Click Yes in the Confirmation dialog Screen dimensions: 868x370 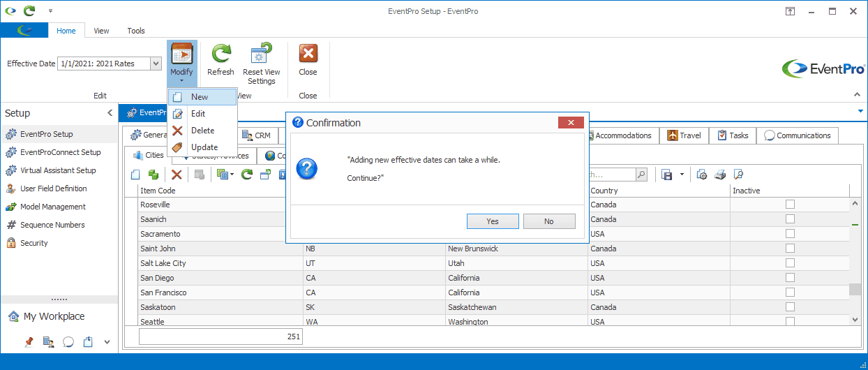click(x=493, y=221)
